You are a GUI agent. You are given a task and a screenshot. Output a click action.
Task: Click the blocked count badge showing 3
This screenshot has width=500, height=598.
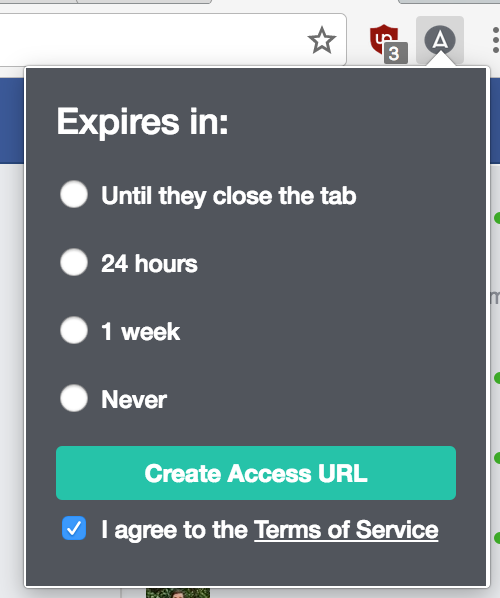(395, 53)
